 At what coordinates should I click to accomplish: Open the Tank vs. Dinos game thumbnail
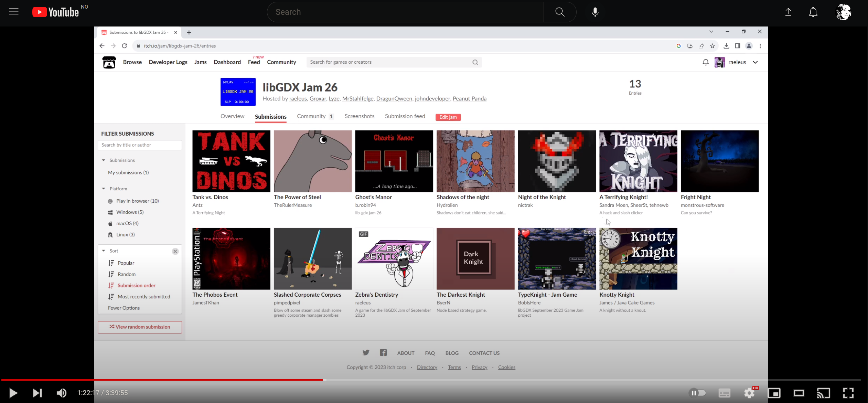point(231,161)
